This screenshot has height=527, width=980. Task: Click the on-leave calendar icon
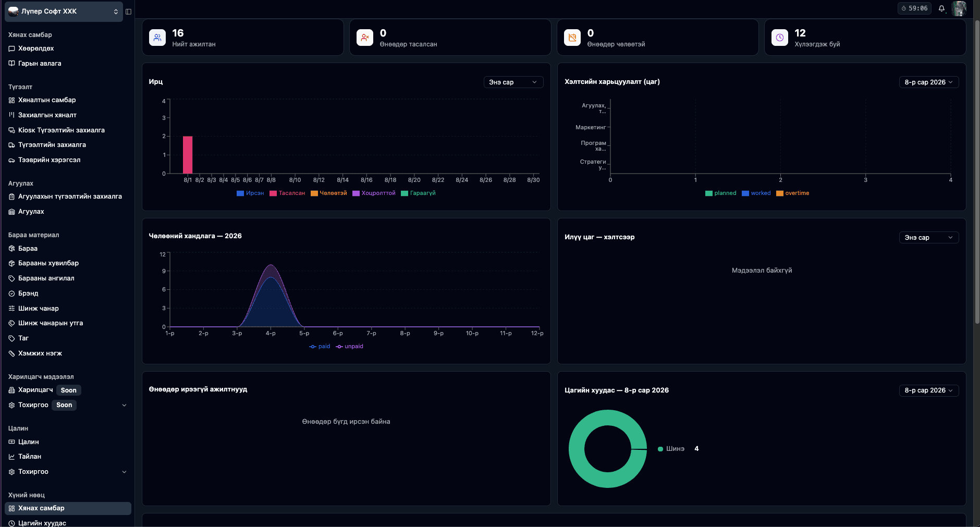[x=572, y=38]
